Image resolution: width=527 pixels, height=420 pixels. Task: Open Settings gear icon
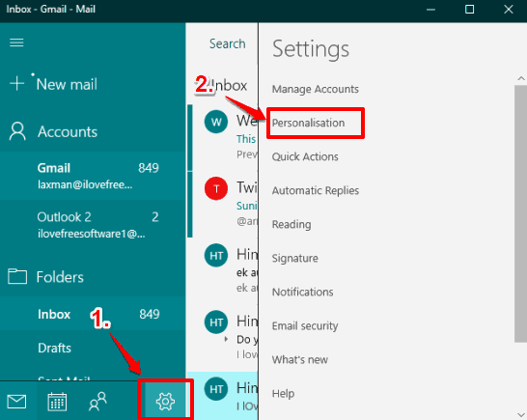coord(165,401)
